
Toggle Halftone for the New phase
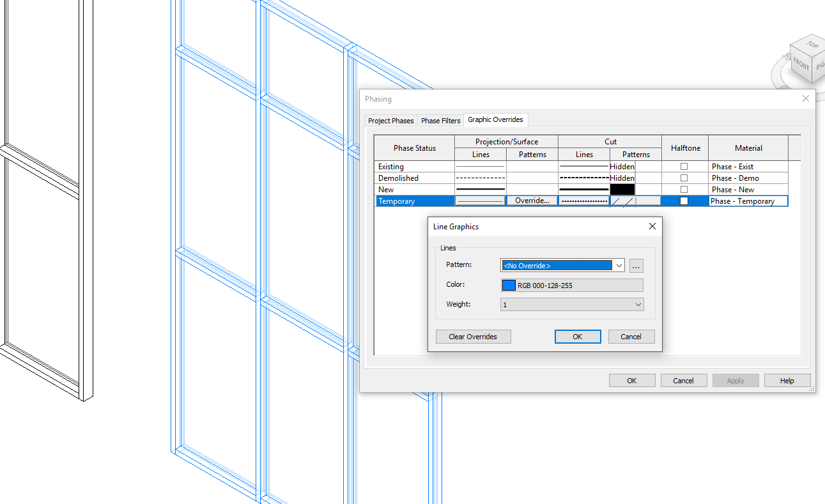[x=684, y=189]
